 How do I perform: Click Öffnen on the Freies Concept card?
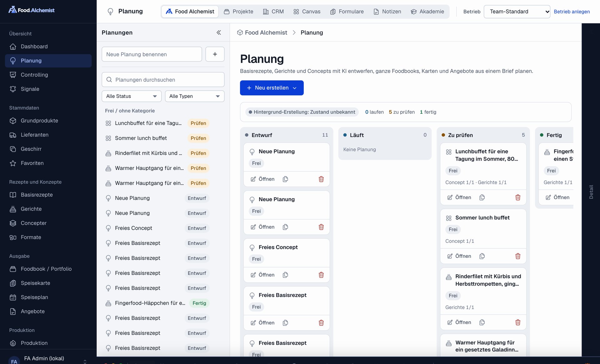click(x=262, y=275)
